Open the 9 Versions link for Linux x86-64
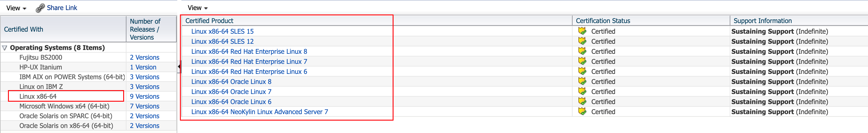The height and width of the screenshot is (133, 868). tap(144, 96)
